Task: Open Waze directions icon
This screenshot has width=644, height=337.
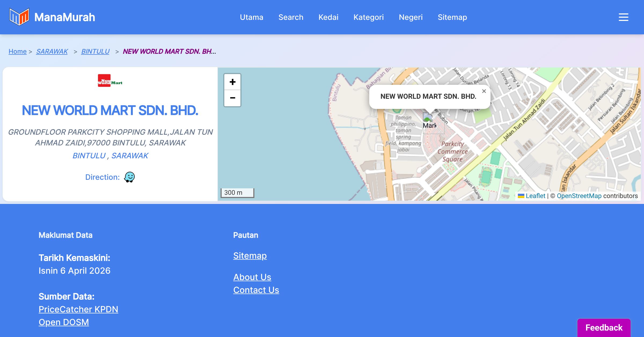Action: [x=129, y=177]
